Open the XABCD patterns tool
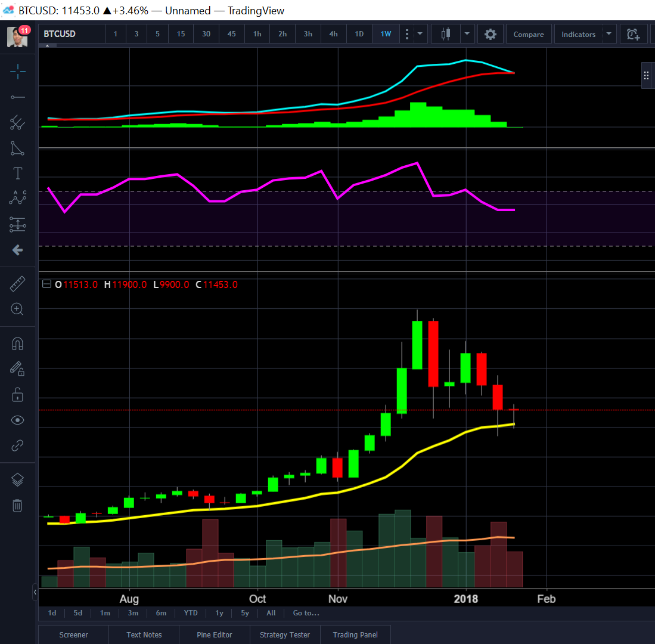This screenshot has height=644, width=655. [x=17, y=197]
